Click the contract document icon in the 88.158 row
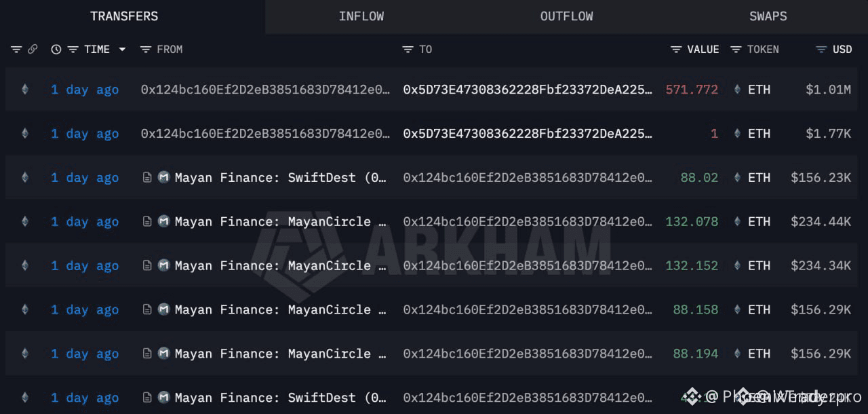868x414 pixels. tap(147, 309)
